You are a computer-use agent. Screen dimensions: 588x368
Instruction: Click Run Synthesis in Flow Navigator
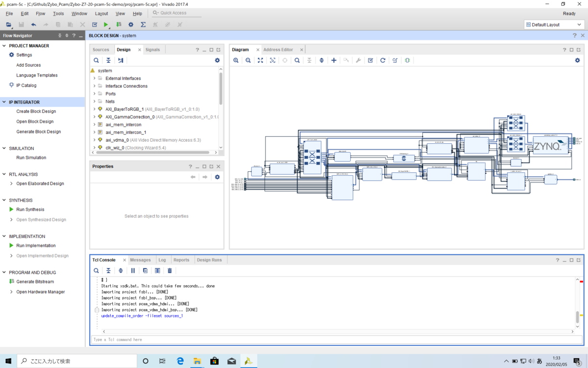click(30, 210)
